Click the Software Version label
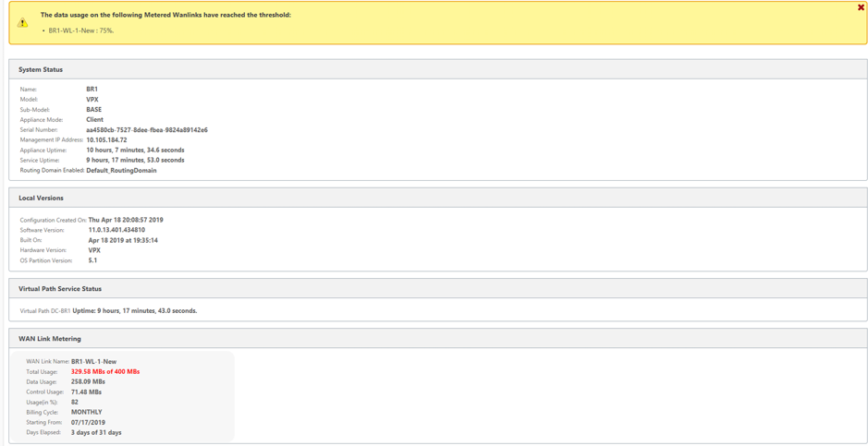 tap(43, 230)
